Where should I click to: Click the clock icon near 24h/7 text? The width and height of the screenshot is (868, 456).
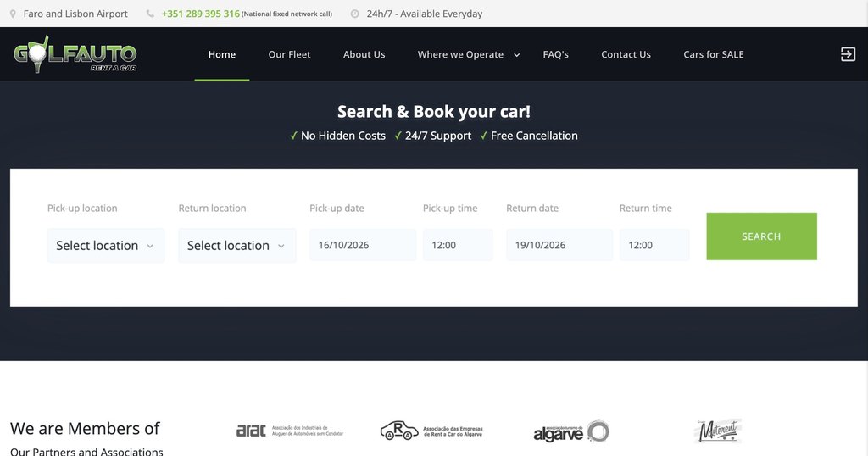click(x=355, y=14)
